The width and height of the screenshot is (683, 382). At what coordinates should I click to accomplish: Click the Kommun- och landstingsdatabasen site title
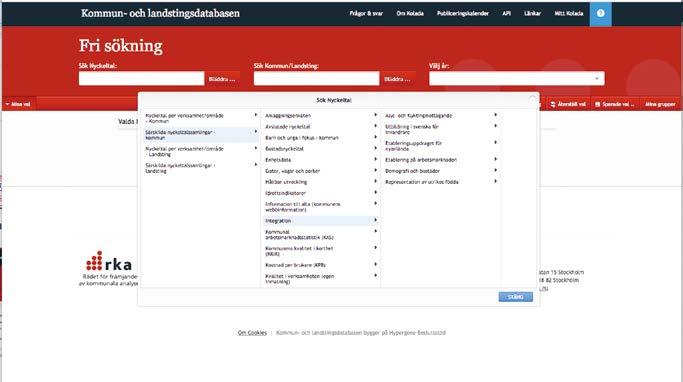(x=160, y=14)
